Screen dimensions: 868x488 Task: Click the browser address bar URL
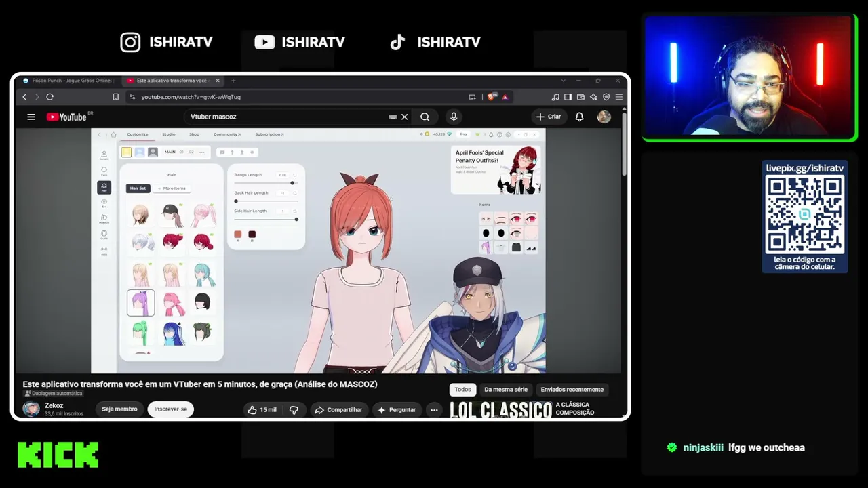coord(191,97)
